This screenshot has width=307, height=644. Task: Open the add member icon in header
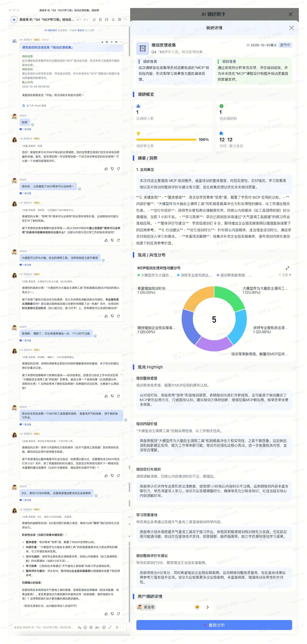coord(113,19)
